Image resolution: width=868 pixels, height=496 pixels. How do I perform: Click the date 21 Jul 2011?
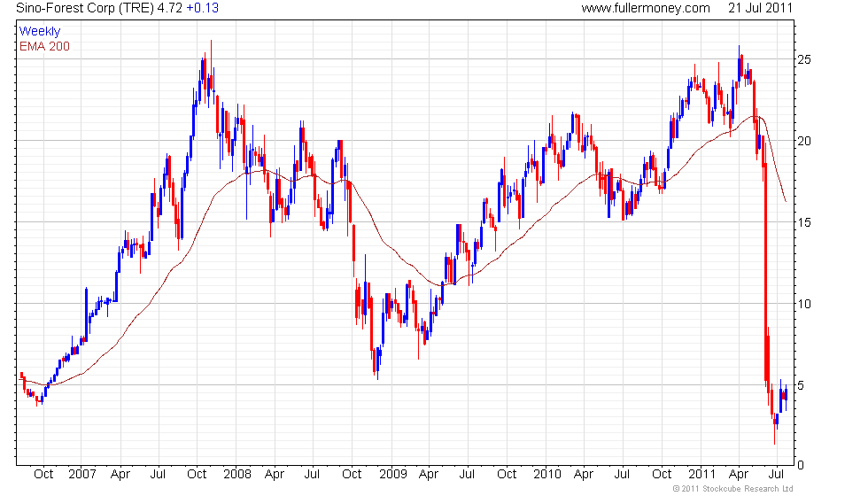[761, 8]
